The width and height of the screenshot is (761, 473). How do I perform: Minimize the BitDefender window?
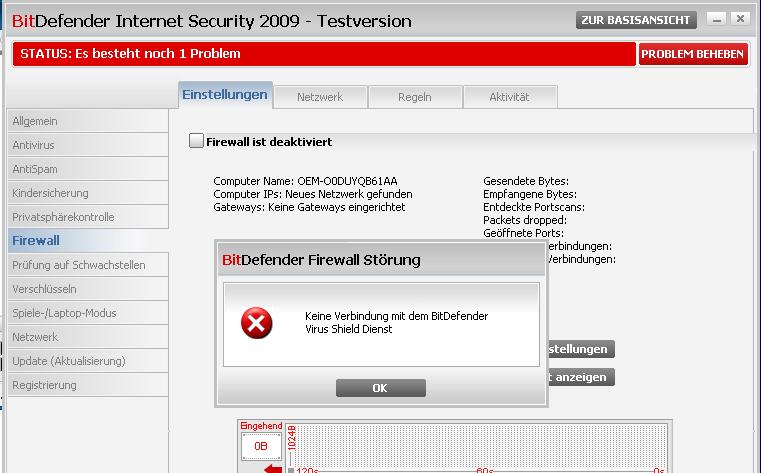[x=716, y=19]
